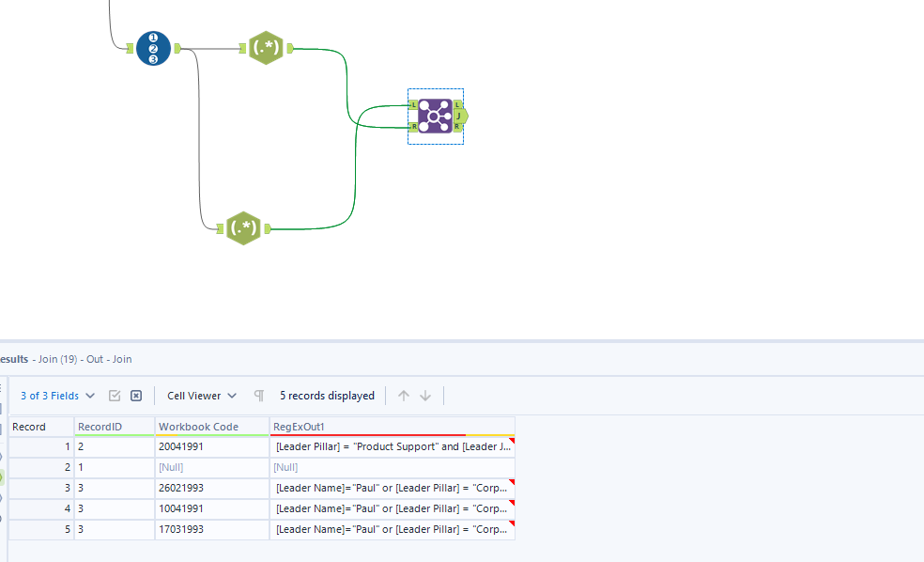
Task: Select the upper RegEx tool
Action: pos(266,48)
